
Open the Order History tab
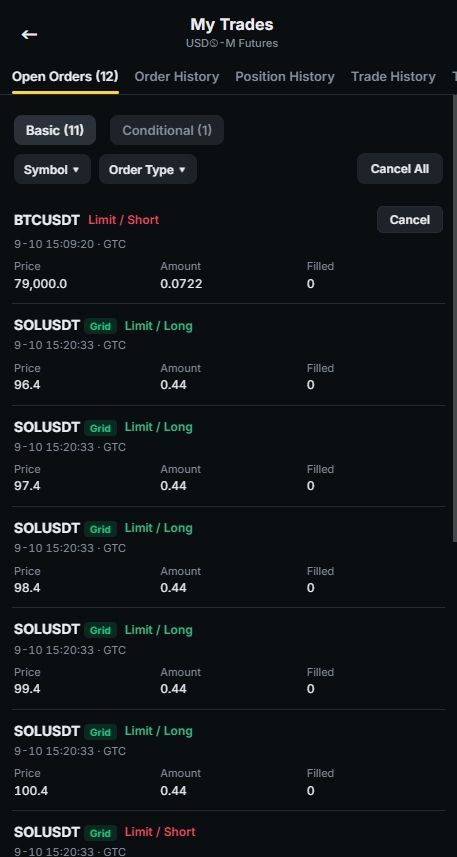177,77
